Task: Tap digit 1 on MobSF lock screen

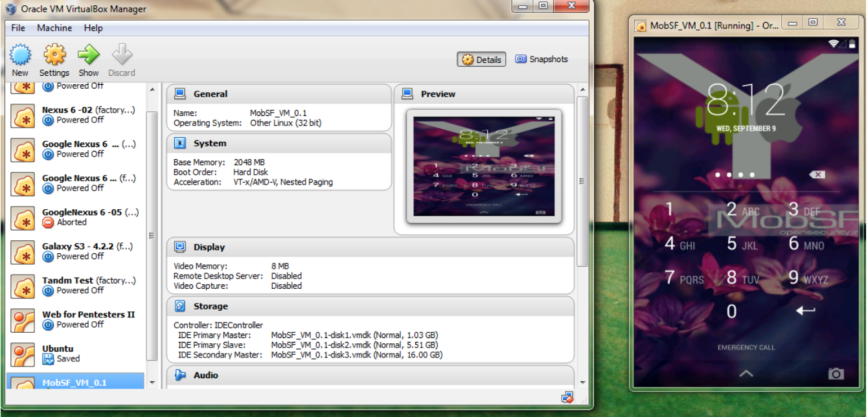Action: [669, 208]
